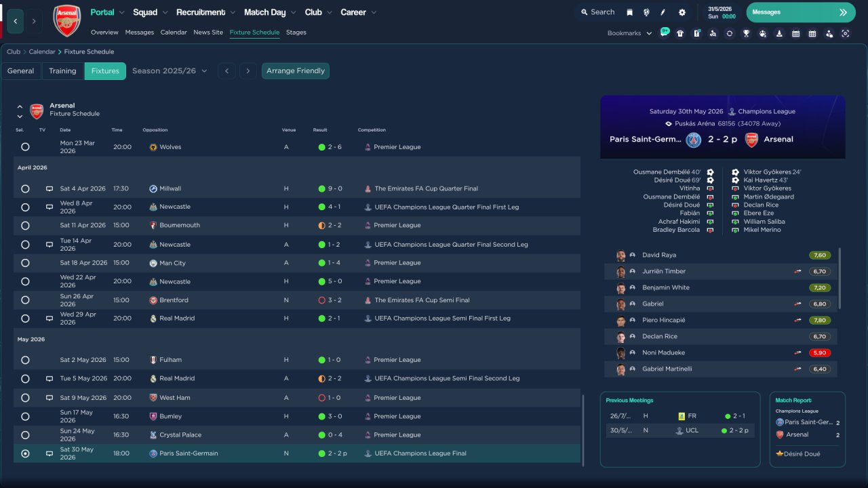Click the Real Madrid badge on 29 Apr row
The height and width of the screenshot is (488, 868).
[153, 319]
